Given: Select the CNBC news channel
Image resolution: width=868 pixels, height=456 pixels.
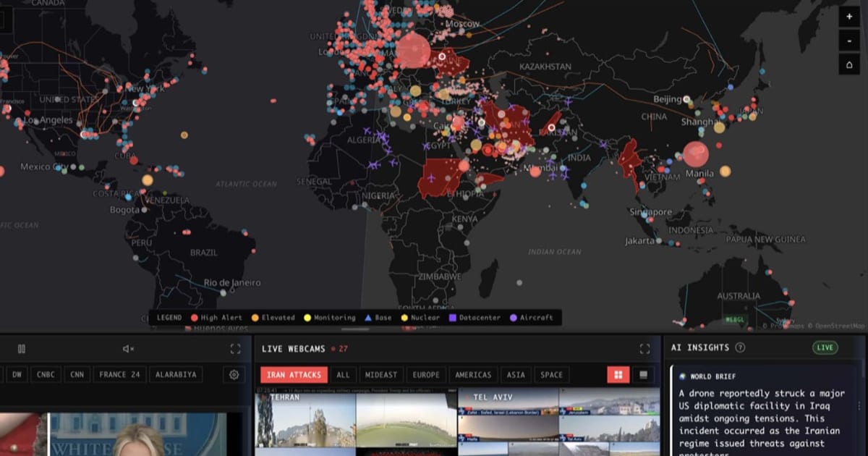Looking at the screenshot, I should 46,375.
